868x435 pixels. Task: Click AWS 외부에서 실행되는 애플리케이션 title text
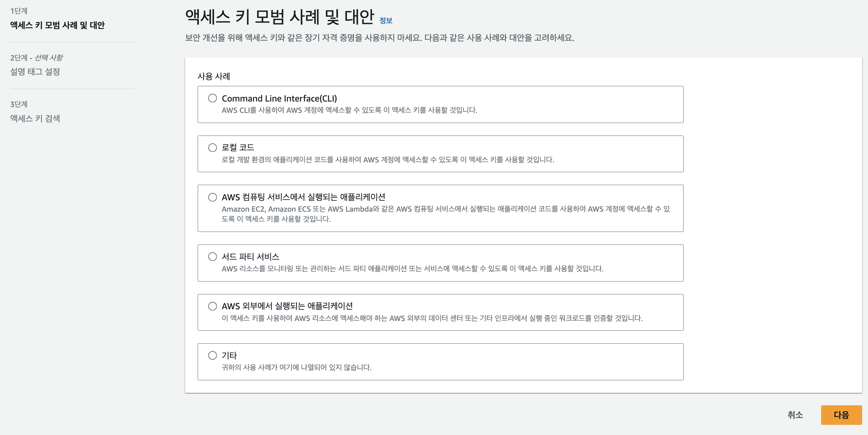pos(287,306)
